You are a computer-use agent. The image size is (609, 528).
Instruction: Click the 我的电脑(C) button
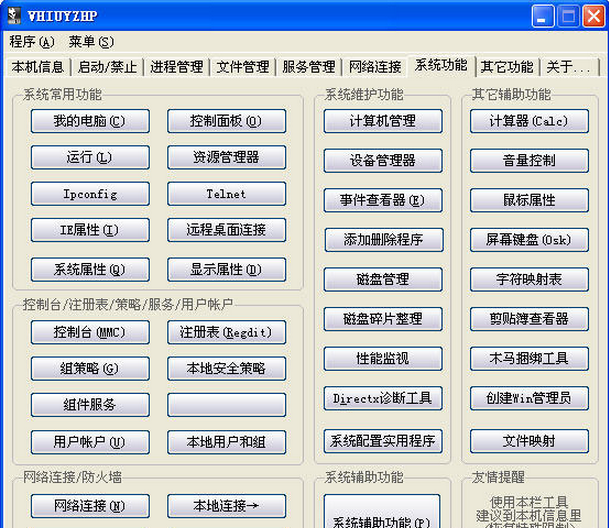[90, 121]
